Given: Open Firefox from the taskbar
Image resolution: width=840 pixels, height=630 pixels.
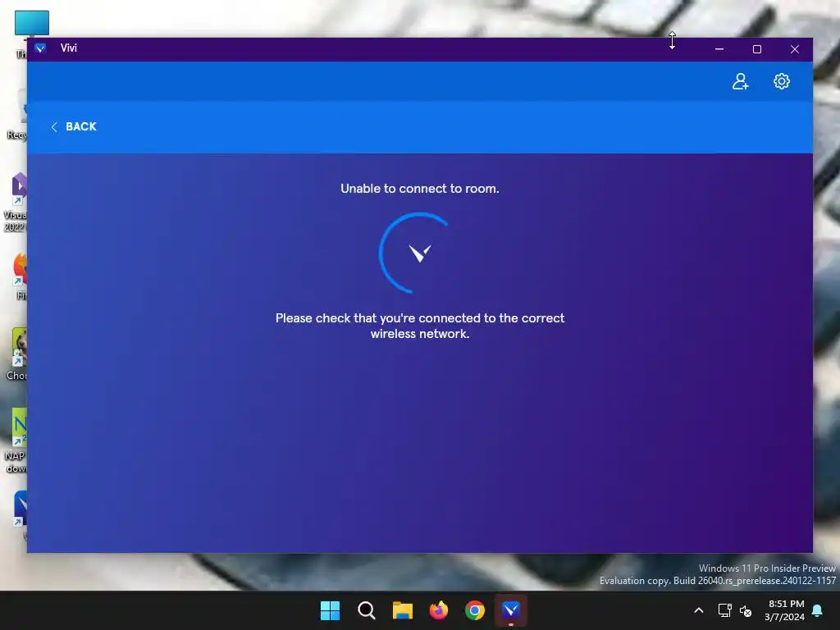Looking at the screenshot, I should click(439, 610).
